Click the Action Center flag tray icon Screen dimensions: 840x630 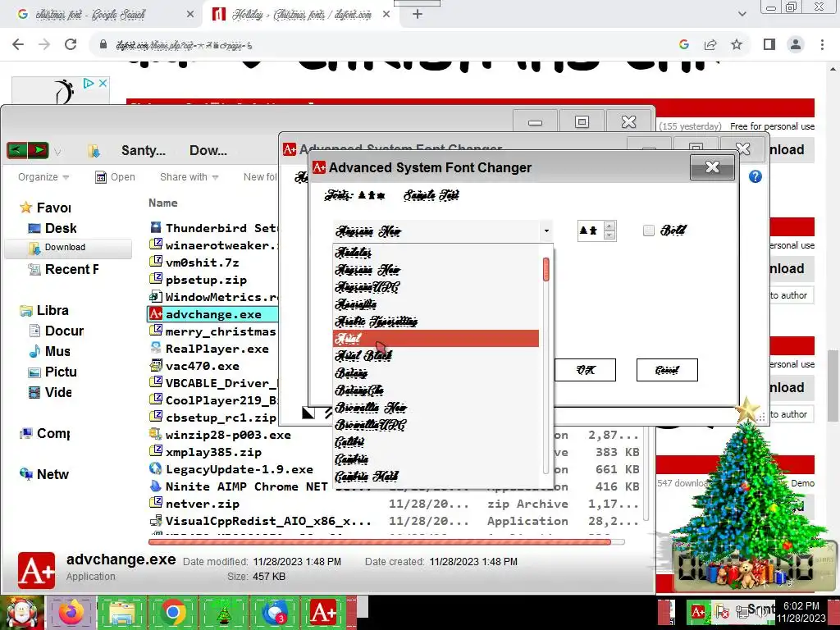click(x=721, y=612)
